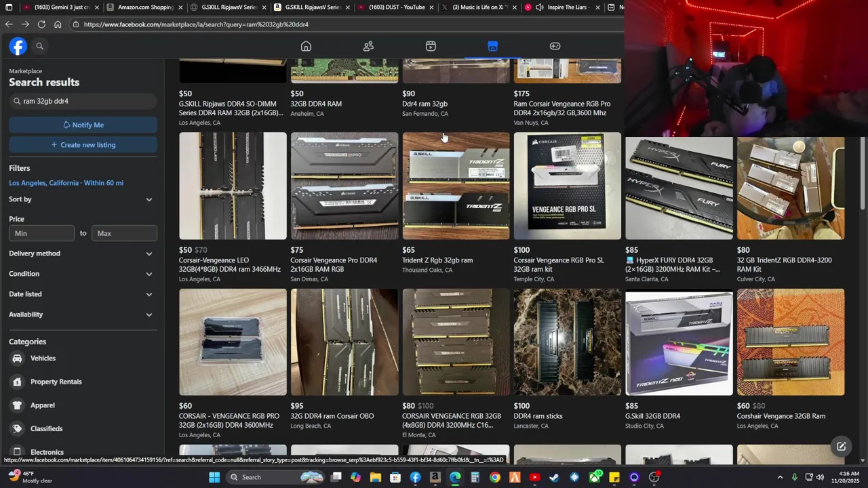Click the browser back arrow
Screen dimensions: 868x488
[9, 24]
